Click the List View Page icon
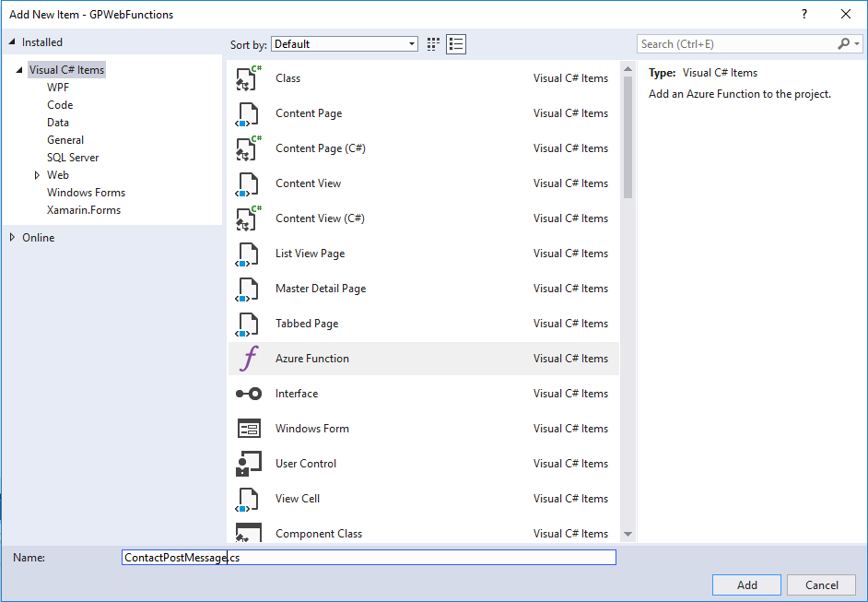 247,254
